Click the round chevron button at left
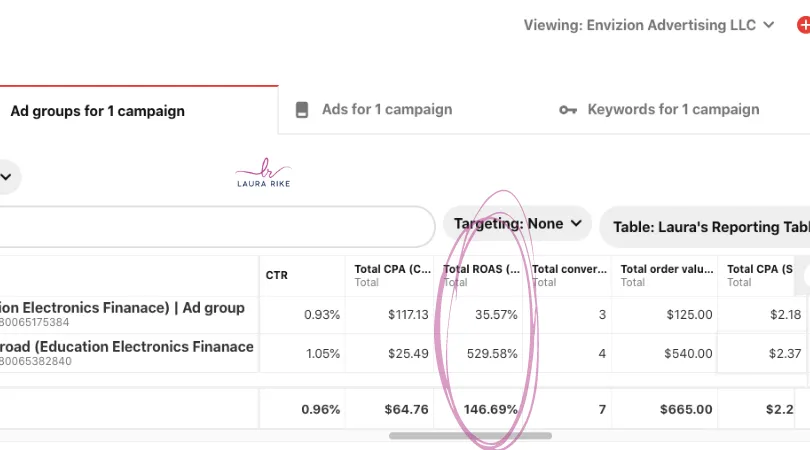This screenshot has height=450, width=810. 6,177
